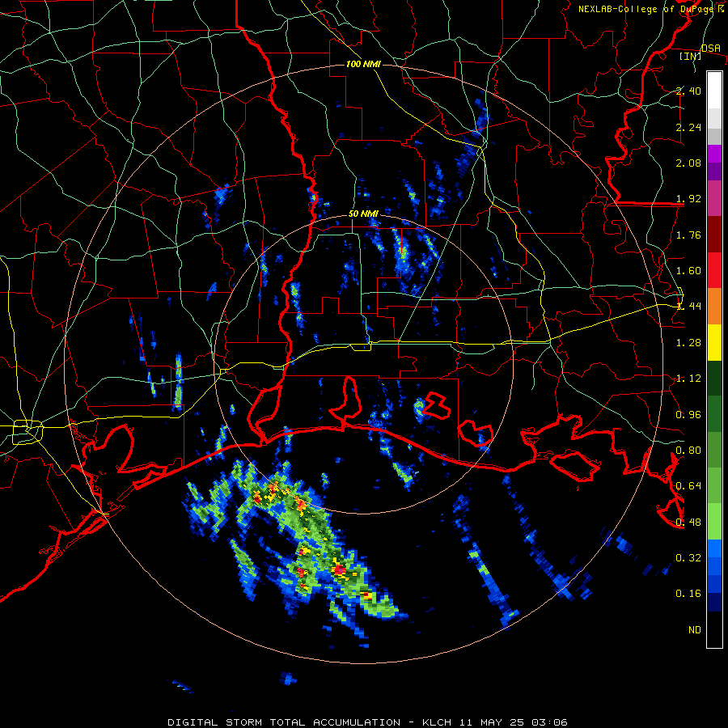728x728 pixels.
Task: Click the '1.76' legend value
Action: pos(688,235)
